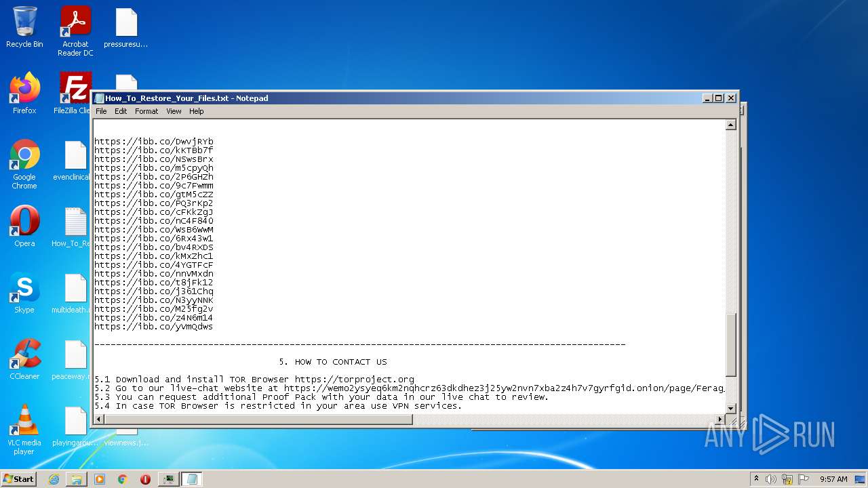868x488 pixels.
Task: Open the Format menu in Notepad
Action: (146, 111)
